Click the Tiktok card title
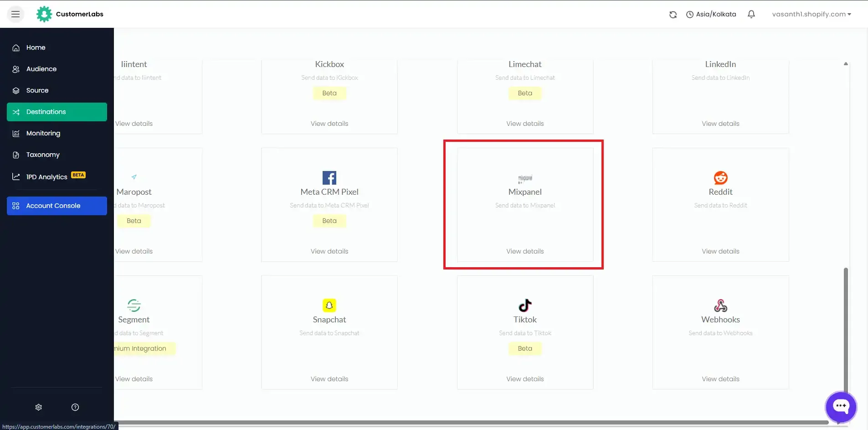This screenshot has height=430, width=868. [525, 320]
